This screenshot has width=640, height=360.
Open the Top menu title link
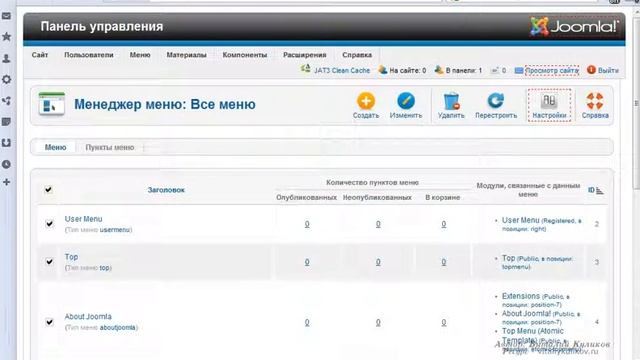coord(71,257)
